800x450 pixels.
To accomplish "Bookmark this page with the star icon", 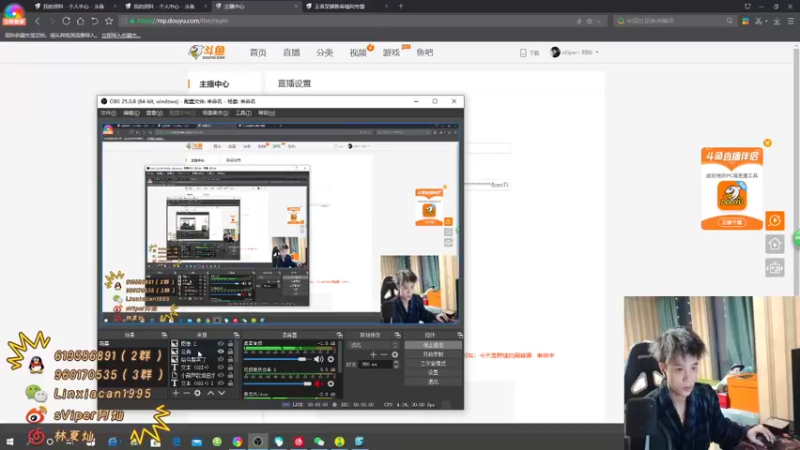I will point(109,21).
